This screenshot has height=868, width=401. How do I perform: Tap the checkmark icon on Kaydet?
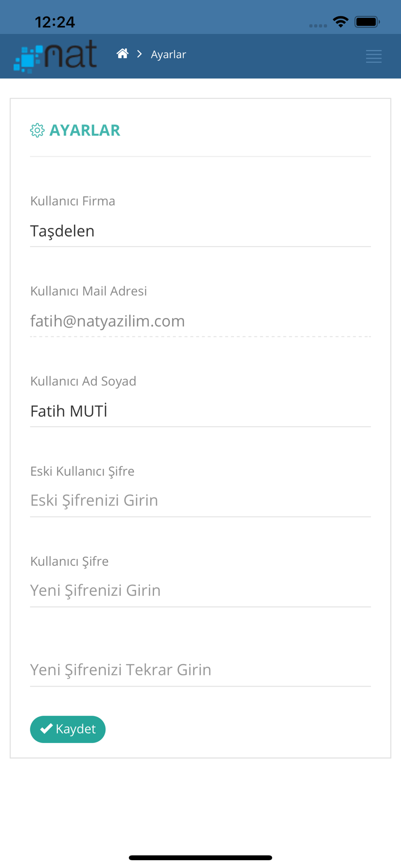(46, 729)
